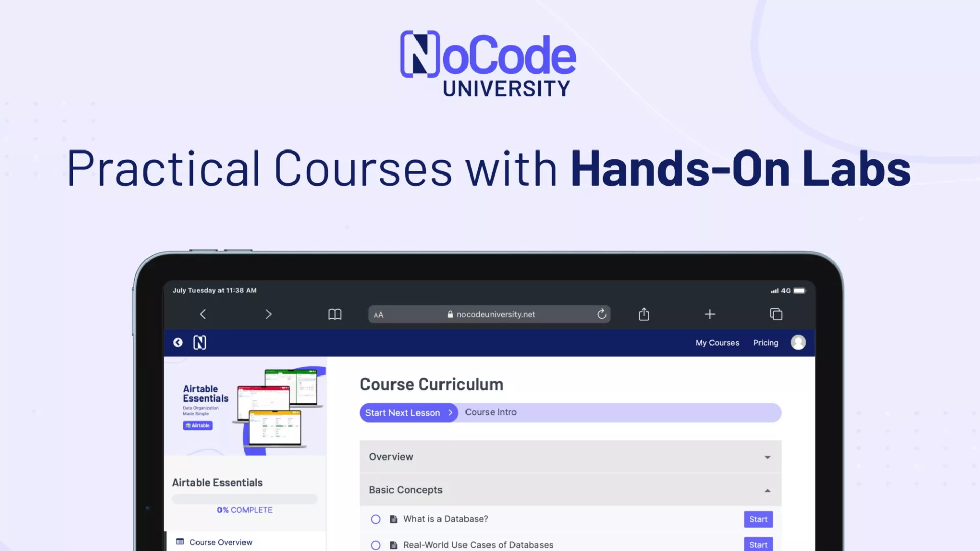Click the Airtable Essentials progress bar
The image size is (980, 551).
tap(244, 499)
